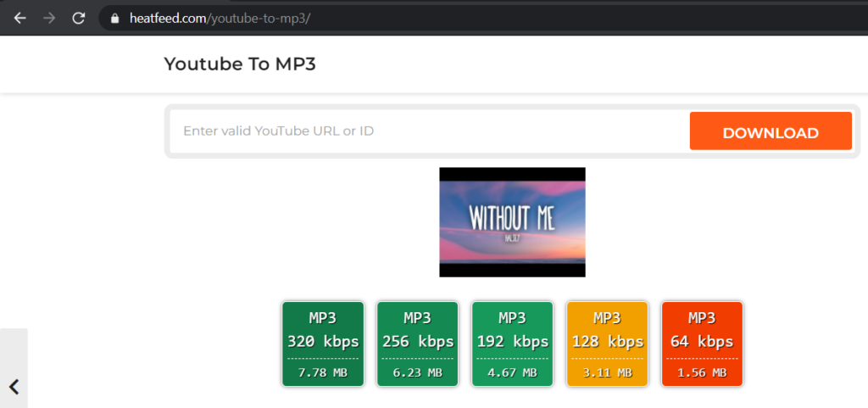Click the "Youtube To MP3" heading
Screen dimensions: 868x408
(x=240, y=64)
